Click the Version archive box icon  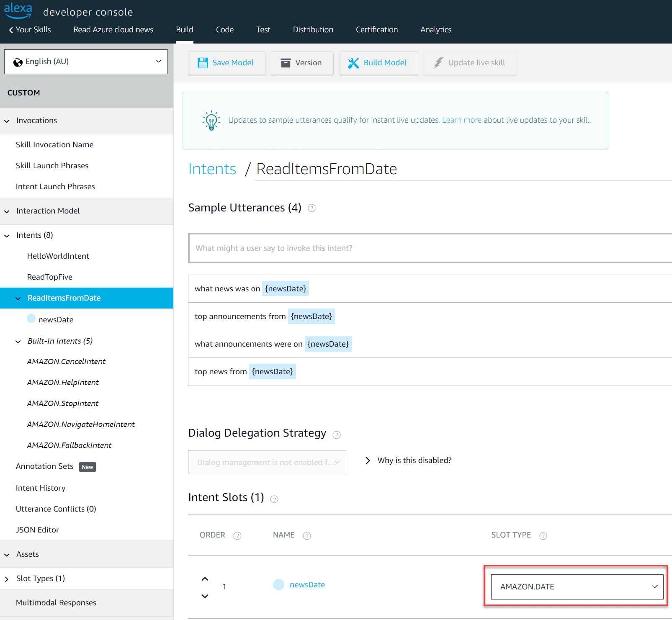pyautogui.click(x=286, y=63)
